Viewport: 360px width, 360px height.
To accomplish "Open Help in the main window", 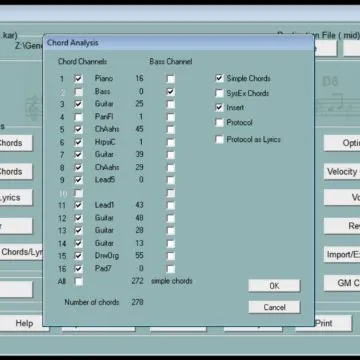I will tap(24, 323).
